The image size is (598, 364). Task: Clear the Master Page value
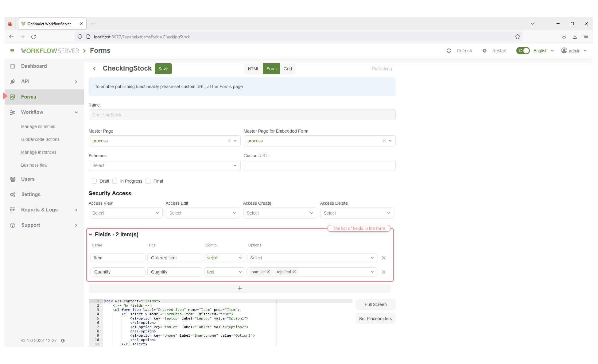click(229, 141)
